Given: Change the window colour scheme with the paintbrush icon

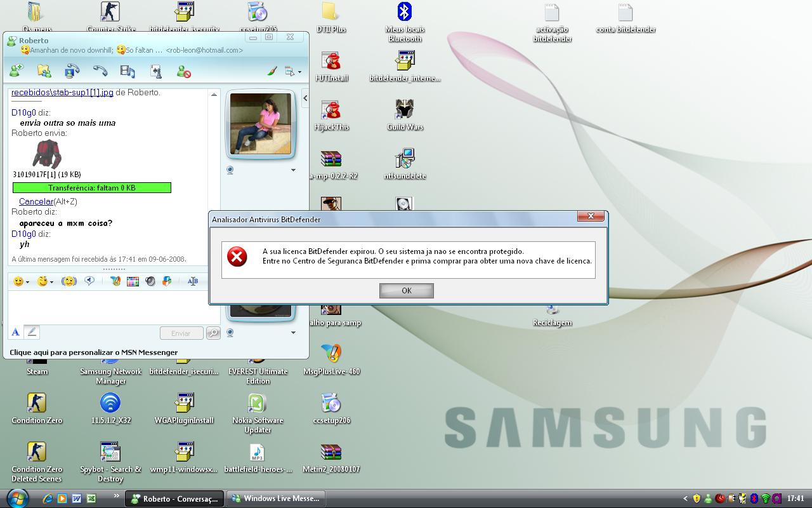Looking at the screenshot, I should 272,71.
